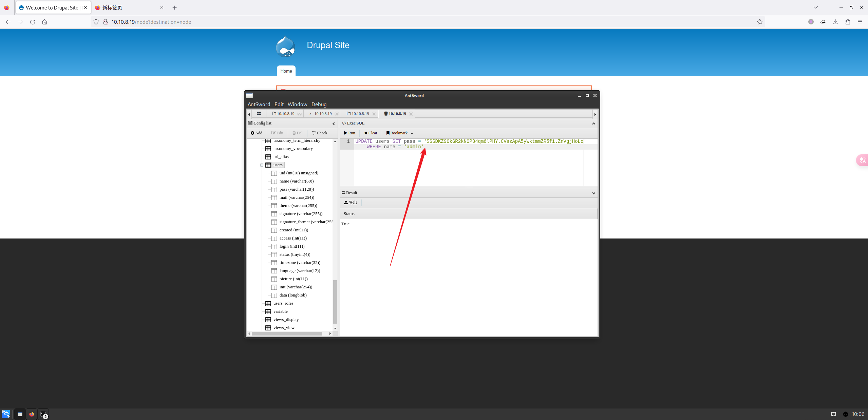The image size is (868, 420).
Task: Open Firefox from the taskbar
Action: tap(32, 414)
